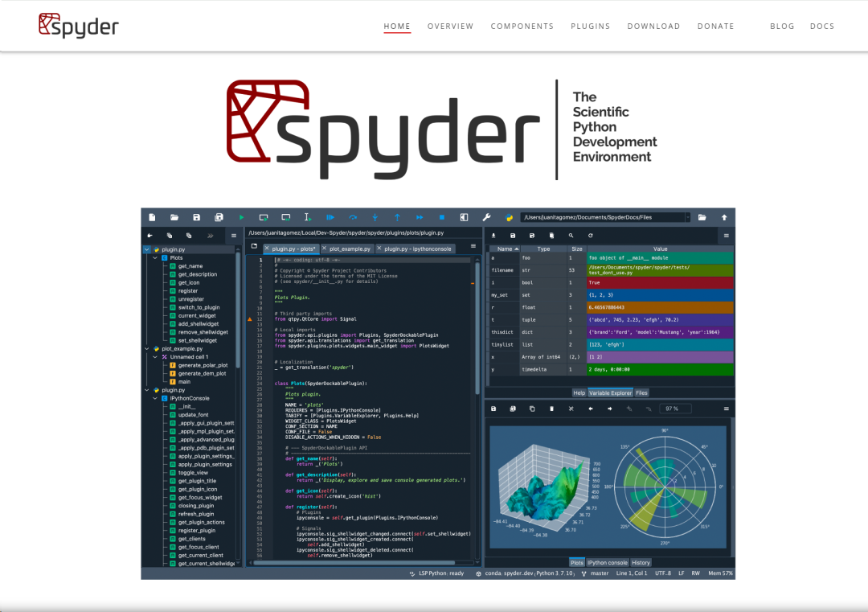This screenshot has width=868, height=612.
Task: Switch to plugin.py - ipythonconsole editor tab
Action: point(416,248)
